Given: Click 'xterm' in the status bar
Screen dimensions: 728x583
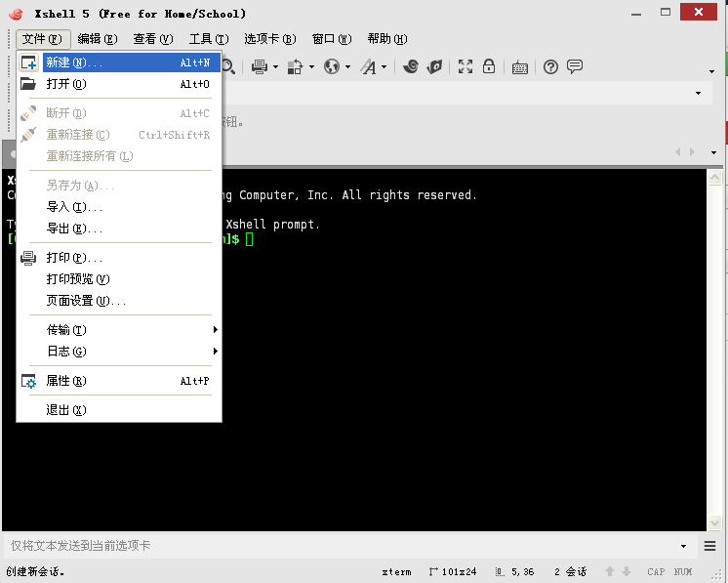Looking at the screenshot, I should coord(396,572).
